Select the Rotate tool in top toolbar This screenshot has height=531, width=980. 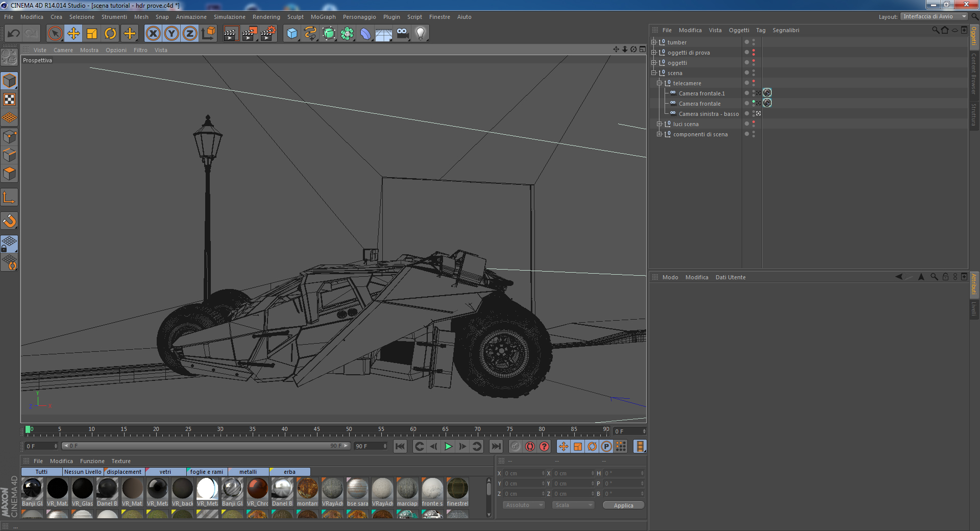(110, 34)
